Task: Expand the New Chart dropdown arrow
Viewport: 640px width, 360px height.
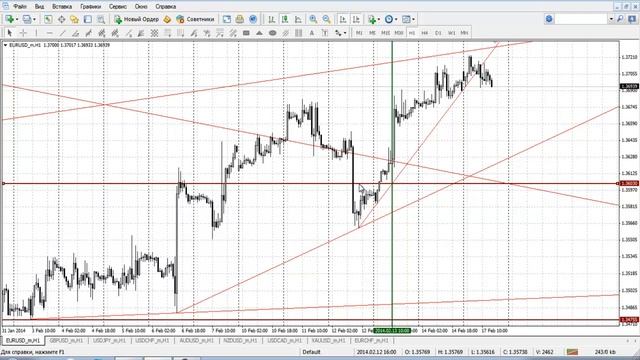Action: point(17,19)
